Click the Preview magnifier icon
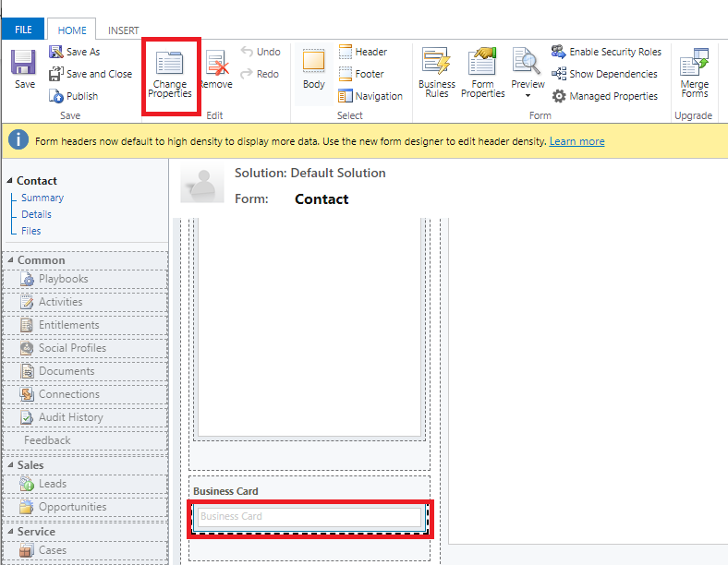 pos(527,61)
